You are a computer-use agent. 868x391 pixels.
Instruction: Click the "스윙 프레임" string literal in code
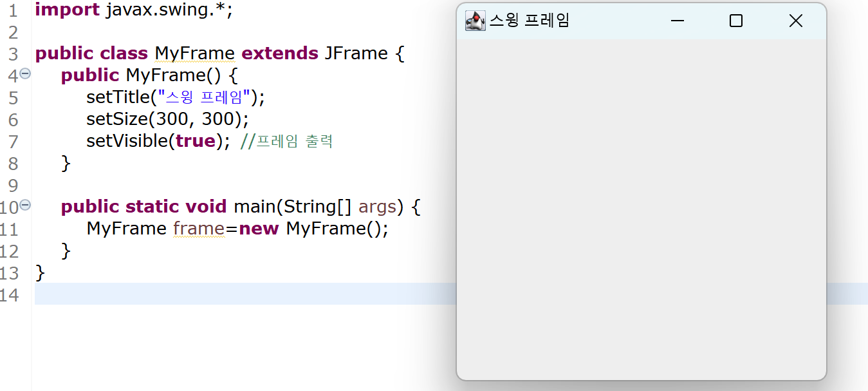(x=204, y=97)
